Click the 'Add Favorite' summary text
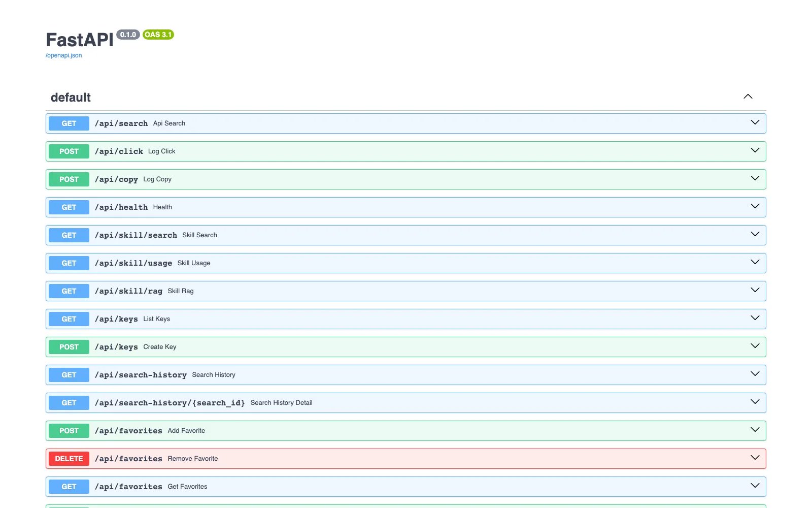 click(186, 431)
